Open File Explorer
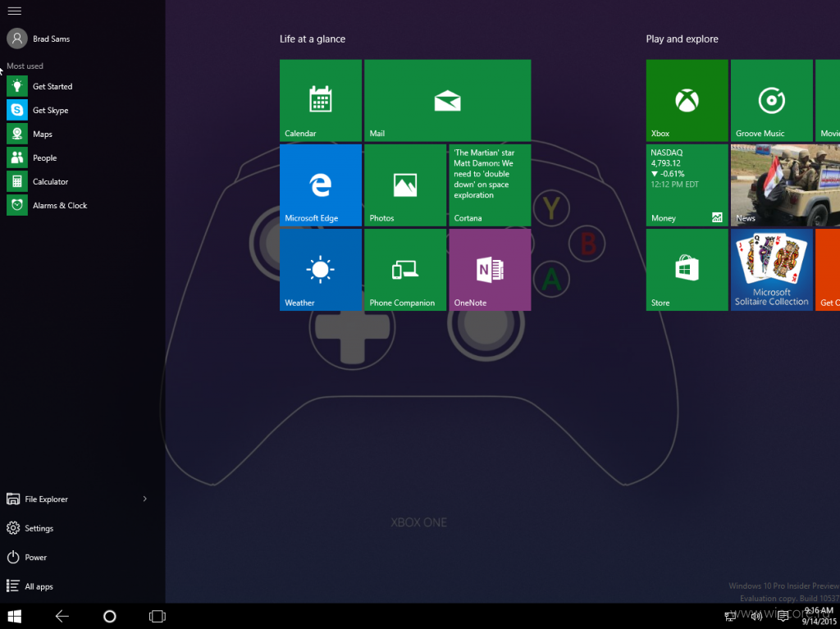Screen dimensions: 840x629 [x=38, y=499]
